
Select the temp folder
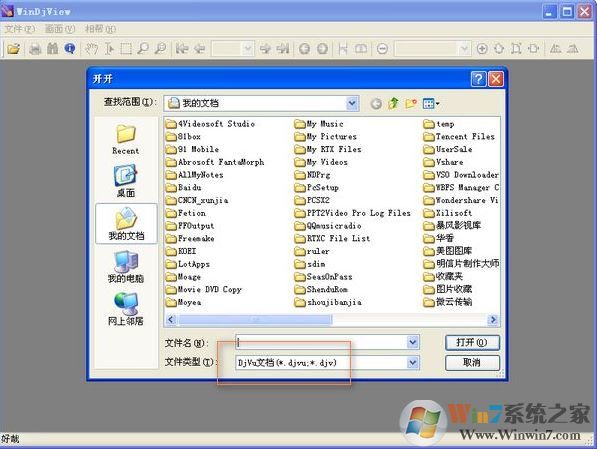pyautogui.click(x=439, y=124)
